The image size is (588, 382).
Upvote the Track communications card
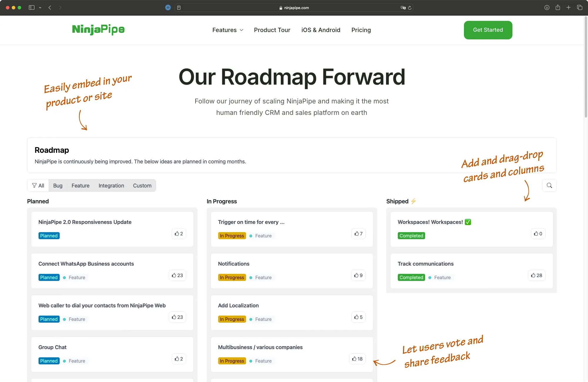pyautogui.click(x=537, y=275)
